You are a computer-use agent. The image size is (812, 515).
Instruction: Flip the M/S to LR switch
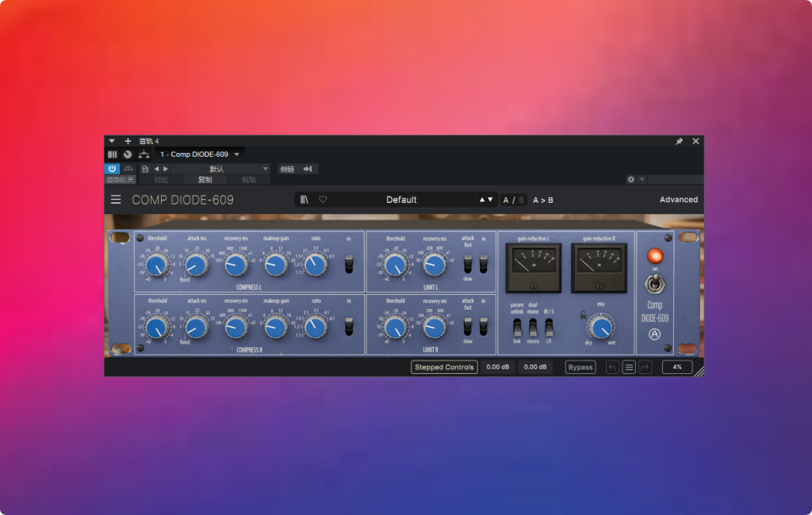pos(549,328)
